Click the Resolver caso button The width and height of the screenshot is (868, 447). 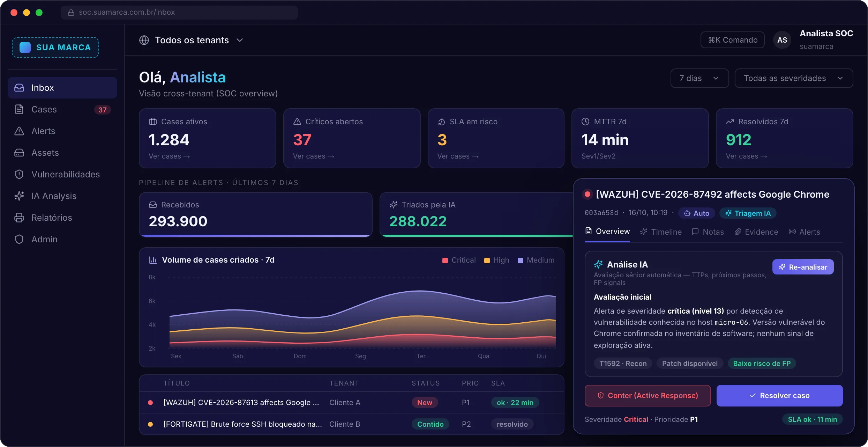(x=779, y=396)
